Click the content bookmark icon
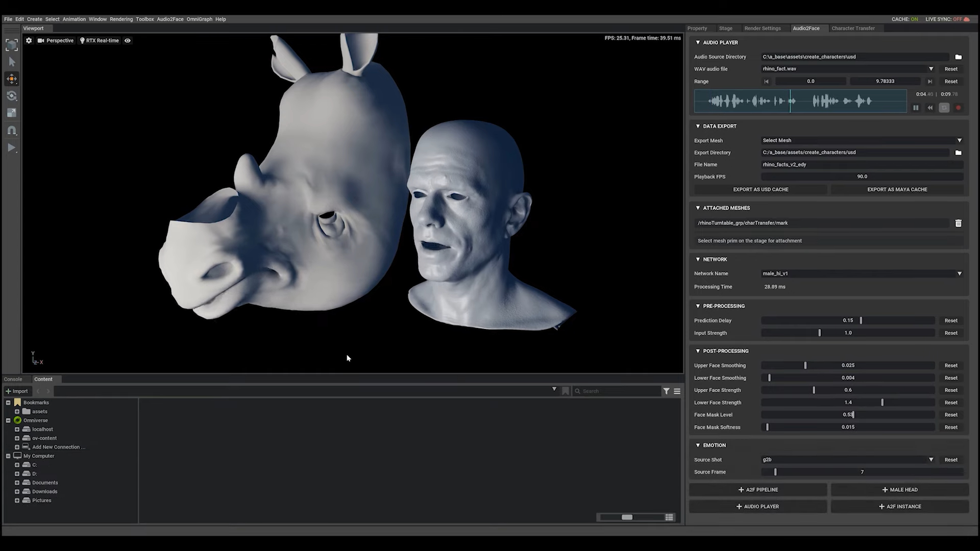 (x=565, y=391)
